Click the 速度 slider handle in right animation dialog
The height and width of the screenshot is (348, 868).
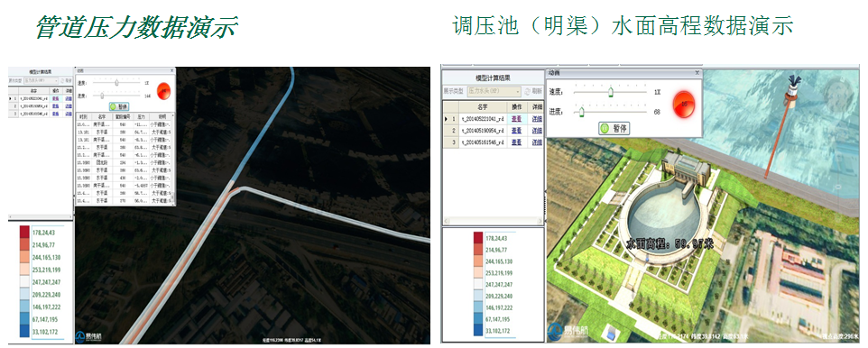611,92
